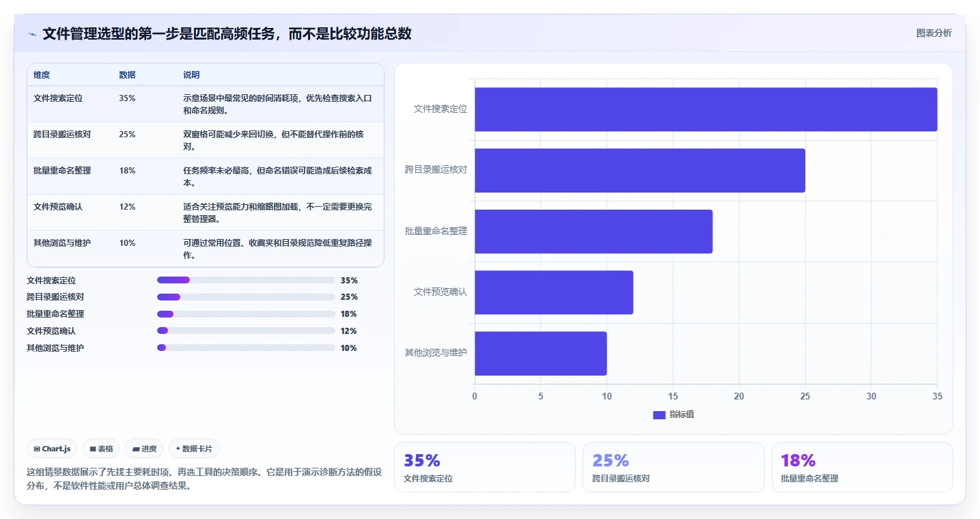
Task: Click the 批量重命名整理 label in the progress list
Action: [55, 314]
